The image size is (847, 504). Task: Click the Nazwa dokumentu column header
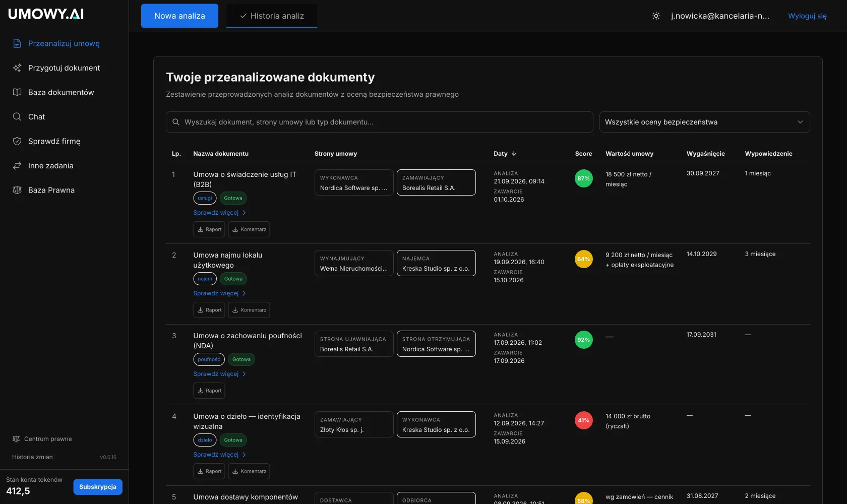221,154
